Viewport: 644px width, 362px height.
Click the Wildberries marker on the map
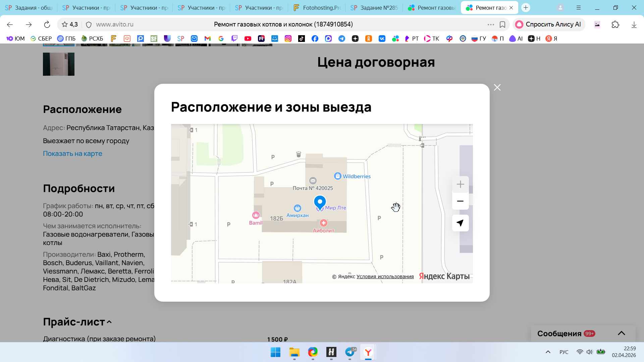pyautogui.click(x=337, y=176)
